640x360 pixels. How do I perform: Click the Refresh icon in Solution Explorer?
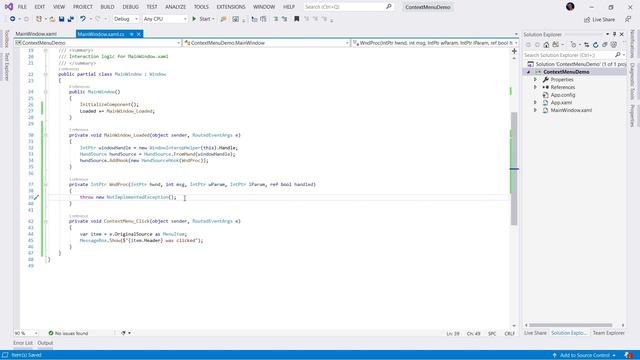(596, 45)
